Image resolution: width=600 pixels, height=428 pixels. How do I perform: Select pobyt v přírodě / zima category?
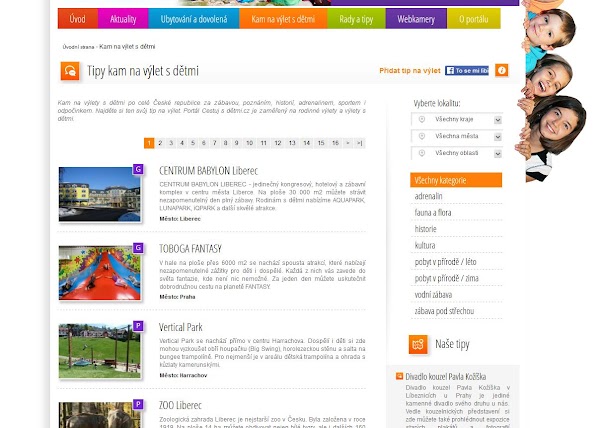[447, 278]
